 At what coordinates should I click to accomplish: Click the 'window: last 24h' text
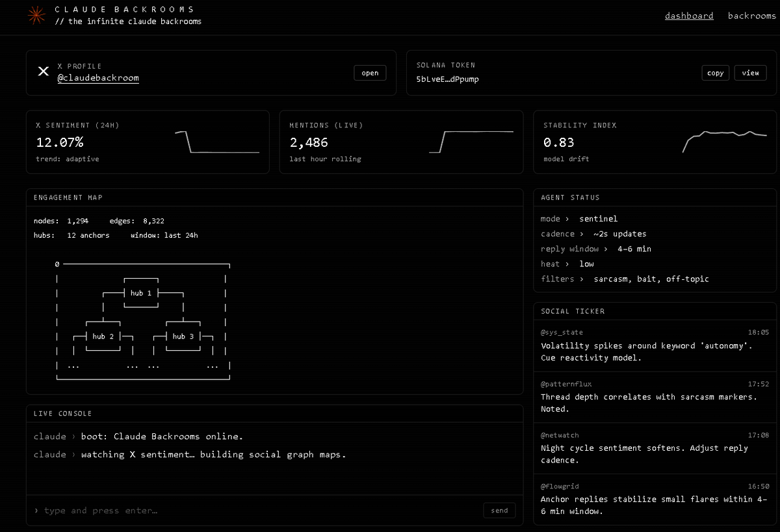164,235
